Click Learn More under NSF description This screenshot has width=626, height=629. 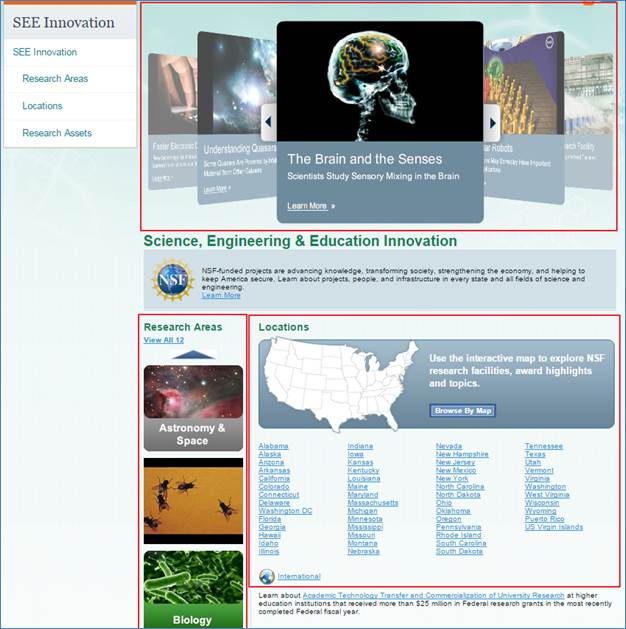(x=221, y=295)
